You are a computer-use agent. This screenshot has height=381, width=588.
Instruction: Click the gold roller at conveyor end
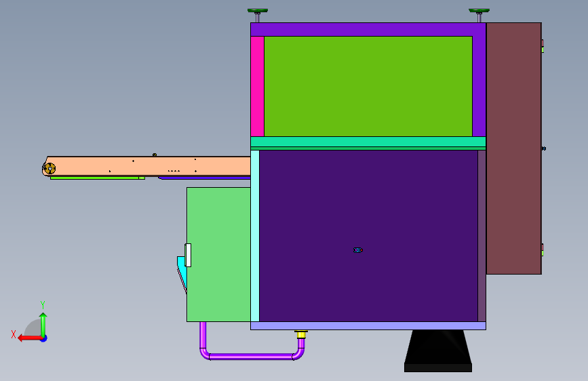pos(50,169)
